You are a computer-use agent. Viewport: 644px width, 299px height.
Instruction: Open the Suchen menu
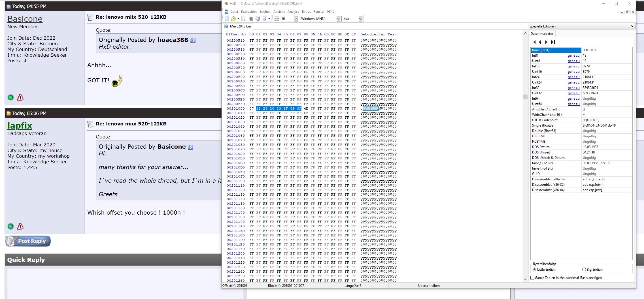[x=265, y=12]
